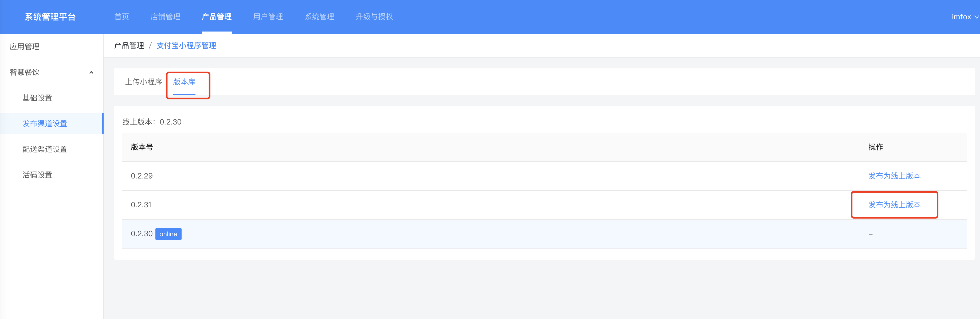Image resolution: width=980 pixels, height=319 pixels.
Task: Click the 产品管理 breadcrumb link
Action: pyautogui.click(x=129, y=46)
